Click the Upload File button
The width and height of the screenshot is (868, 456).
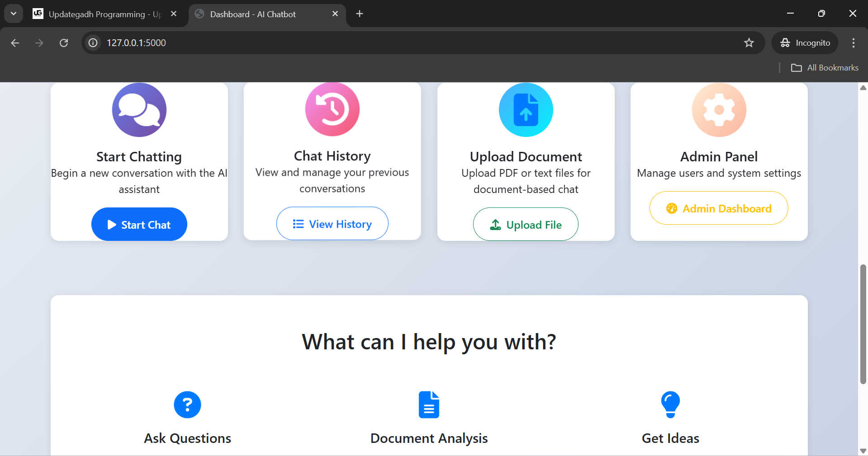[526, 225]
